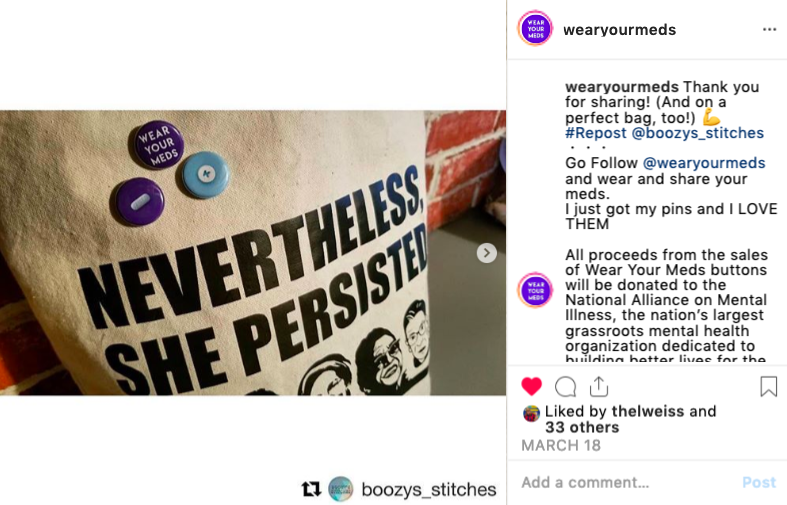This screenshot has width=787, height=505.
Task: Click thelweiss small avatar next to likes
Action: (x=532, y=414)
